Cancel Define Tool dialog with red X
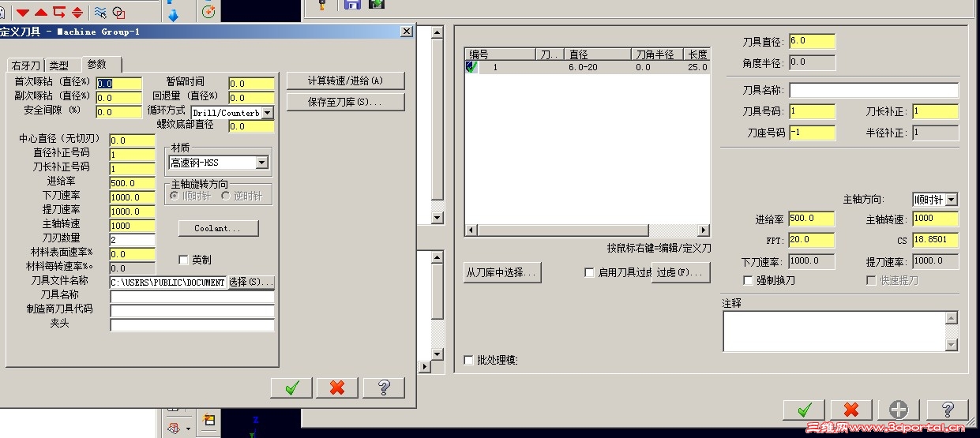The height and width of the screenshot is (438, 980). click(x=337, y=387)
